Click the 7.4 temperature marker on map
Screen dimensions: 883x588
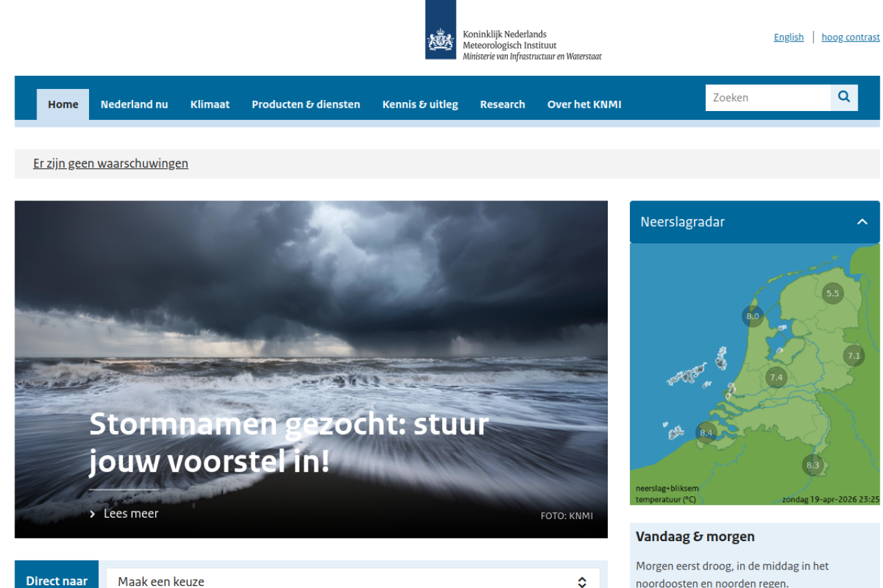pos(776,377)
